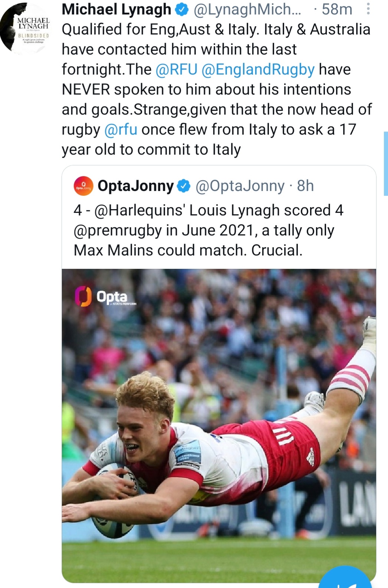The image size is (388, 588).
Task: Follow the lowercase @rfu mention
Action: click(121, 129)
